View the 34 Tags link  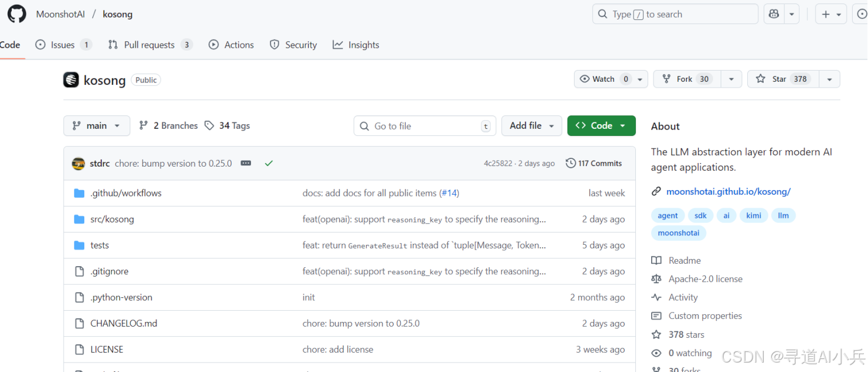[227, 125]
